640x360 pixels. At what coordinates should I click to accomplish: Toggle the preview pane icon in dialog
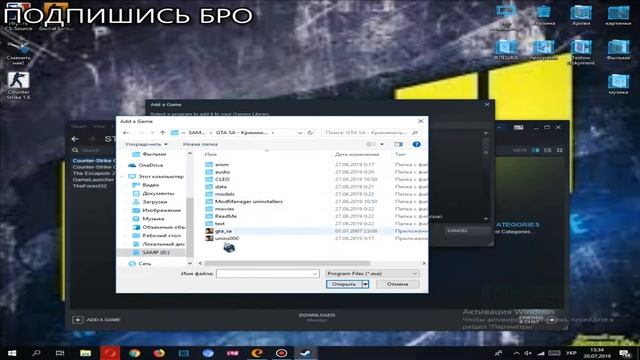click(x=398, y=144)
